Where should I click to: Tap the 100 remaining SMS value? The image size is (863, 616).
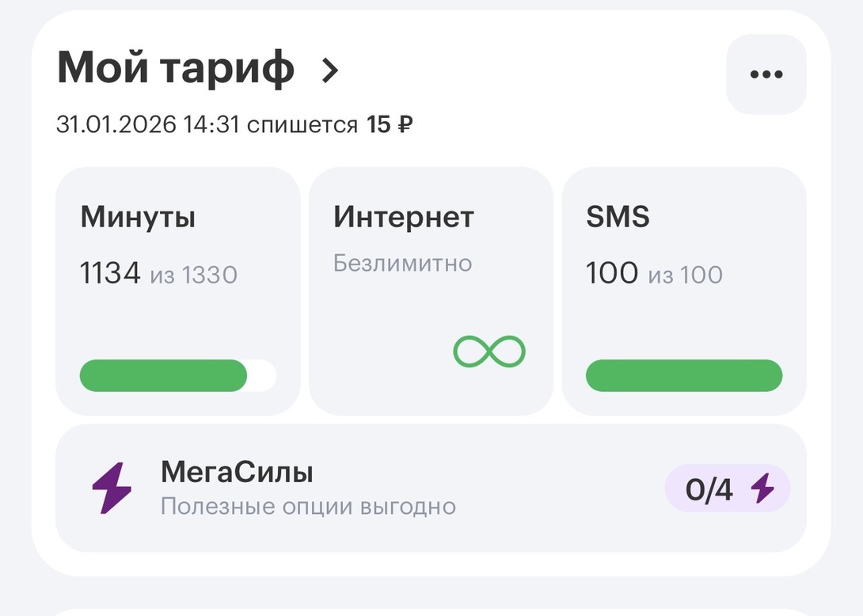point(611,274)
